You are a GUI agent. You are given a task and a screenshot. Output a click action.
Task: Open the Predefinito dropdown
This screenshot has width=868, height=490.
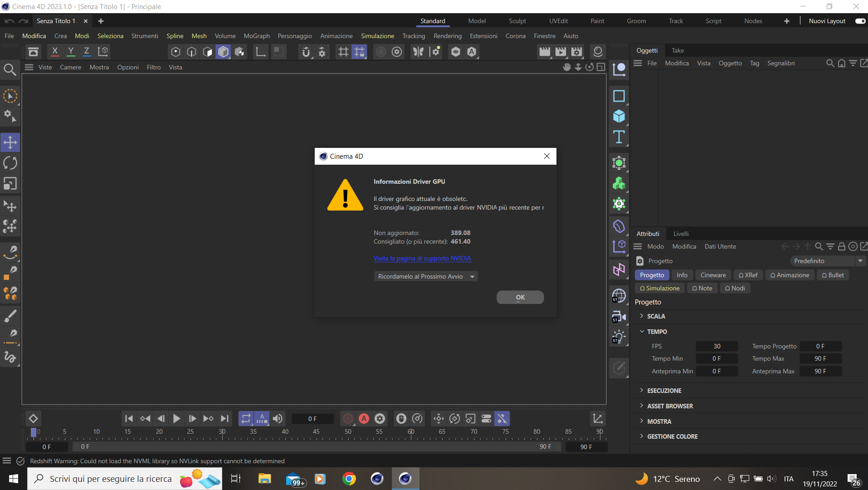[x=828, y=261]
